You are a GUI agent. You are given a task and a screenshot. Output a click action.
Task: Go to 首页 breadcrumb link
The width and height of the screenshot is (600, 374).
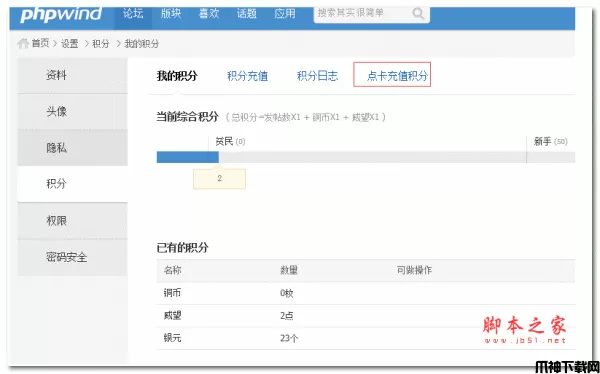tap(40, 43)
